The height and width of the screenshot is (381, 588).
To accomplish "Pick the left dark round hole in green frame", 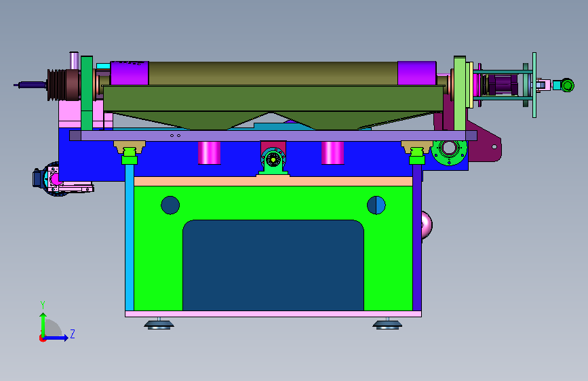I will click(170, 205).
